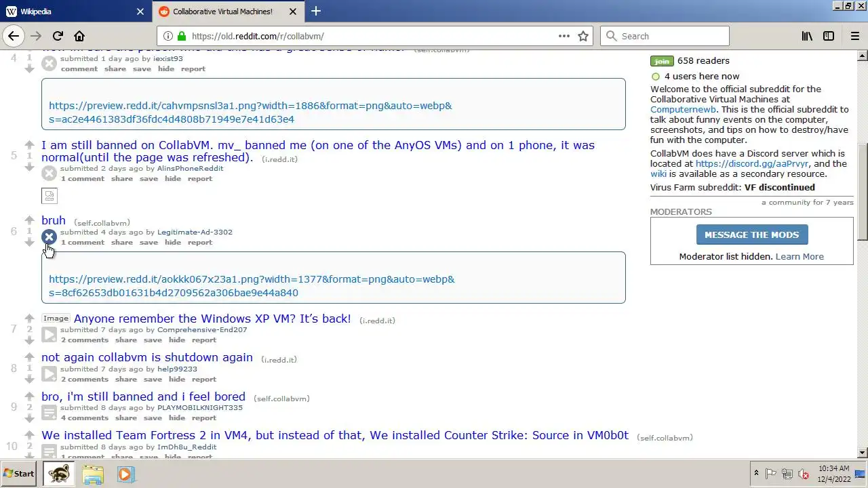Open the raccoon browser taskbar icon
Viewport: 868px width, 488px height.
(60, 474)
